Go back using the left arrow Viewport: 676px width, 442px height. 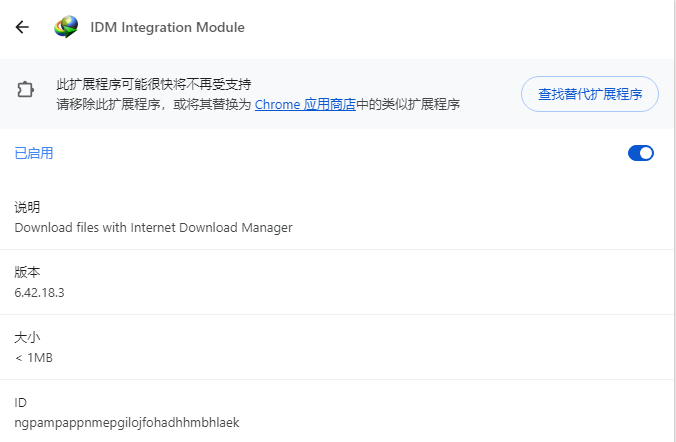tap(22, 27)
